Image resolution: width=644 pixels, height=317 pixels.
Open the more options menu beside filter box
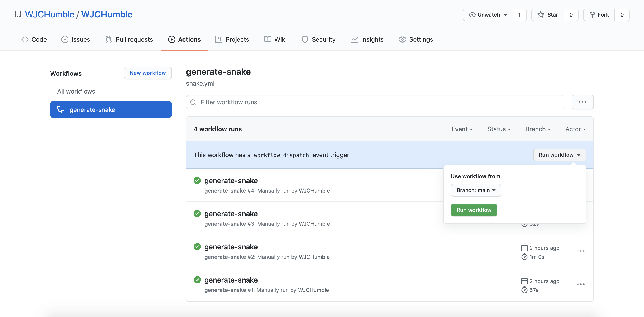coord(583,102)
